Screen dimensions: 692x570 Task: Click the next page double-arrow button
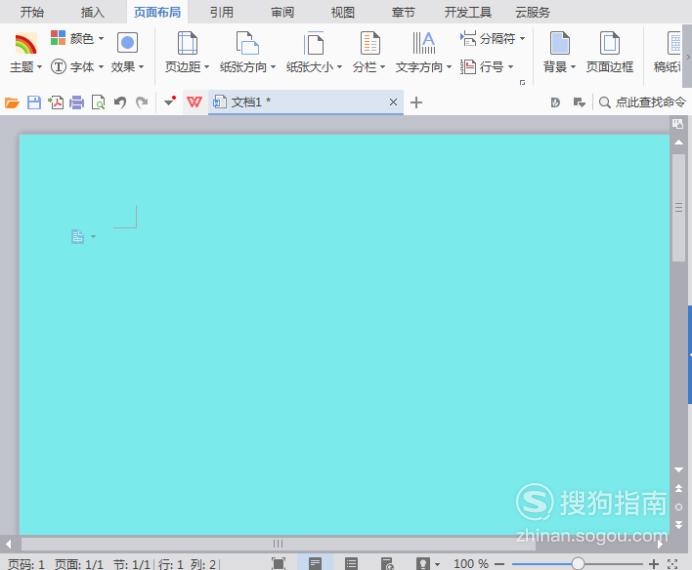679,525
